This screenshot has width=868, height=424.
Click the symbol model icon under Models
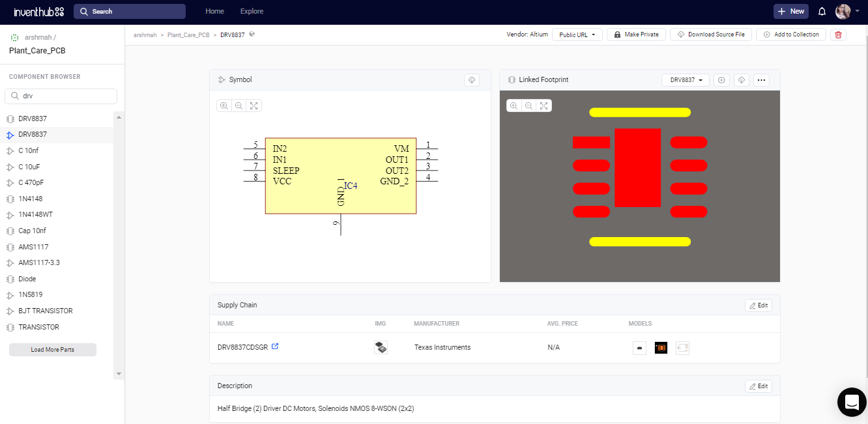tap(682, 348)
